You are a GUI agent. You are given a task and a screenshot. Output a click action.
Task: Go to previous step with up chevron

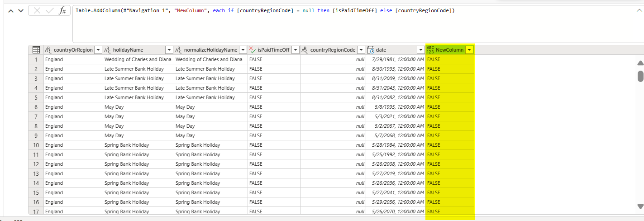[11, 10]
